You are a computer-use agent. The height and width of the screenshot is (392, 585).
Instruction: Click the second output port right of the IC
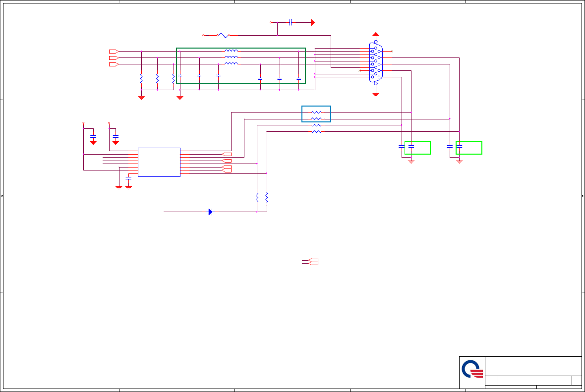[227, 161]
